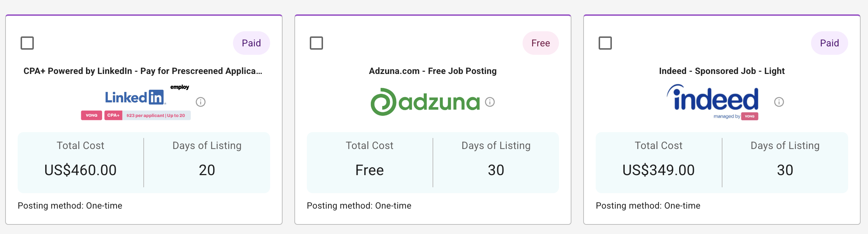Click the LinkedIn logo
Screen dimensions: 868x234
click(x=134, y=97)
